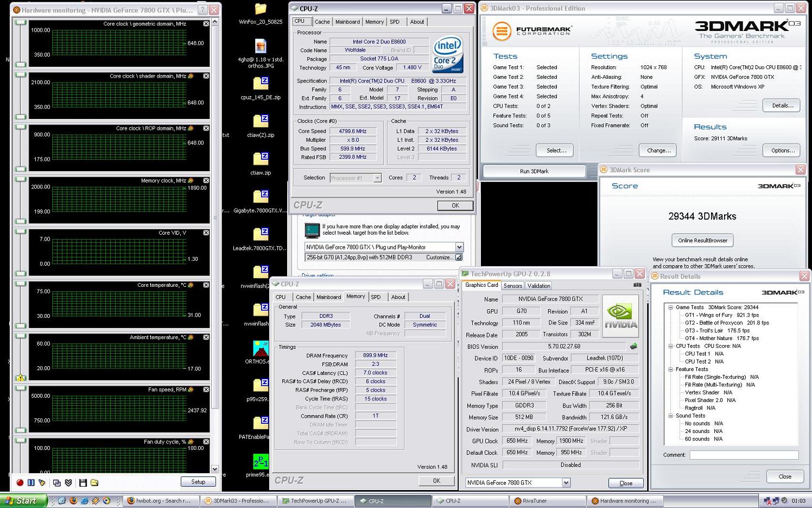
Task: Open the Windows Start menu
Action: pyautogui.click(x=23, y=501)
